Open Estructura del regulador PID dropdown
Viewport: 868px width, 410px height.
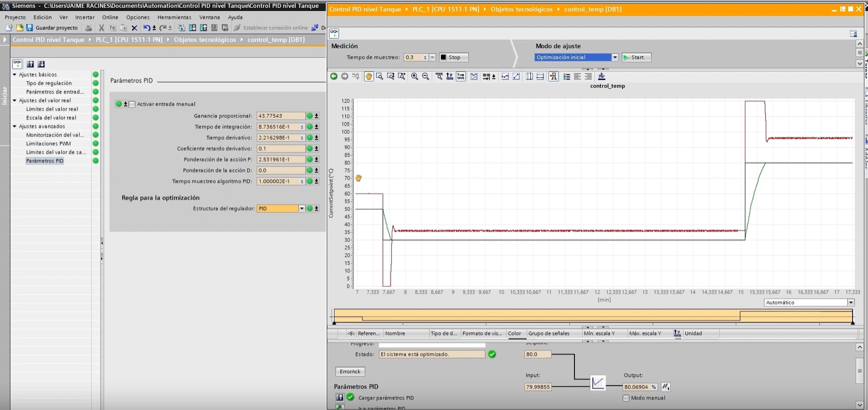point(302,209)
